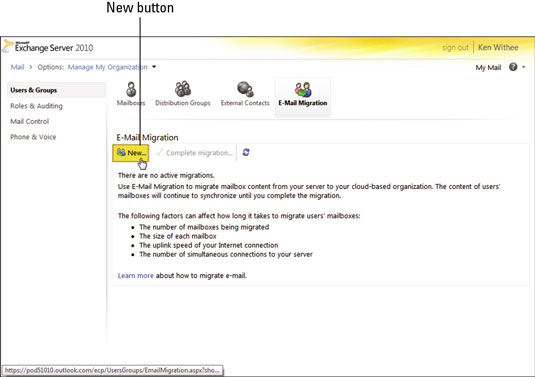Image resolution: width=535 pixels, height=377 pixels.
Task: Click 'The uplink speed of your Internet connection' bullet
Action: click(x=208, y=245)
